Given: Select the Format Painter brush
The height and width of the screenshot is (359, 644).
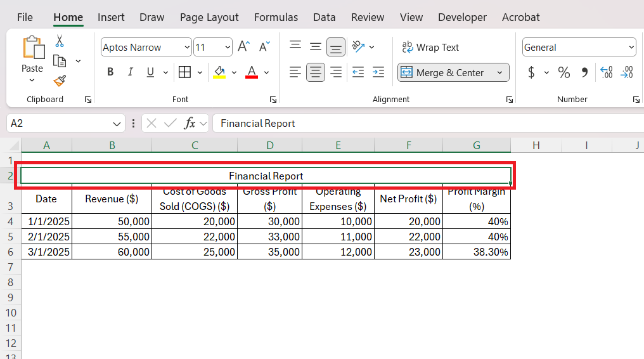Looking at the screenshot, I should click(60, 81).
